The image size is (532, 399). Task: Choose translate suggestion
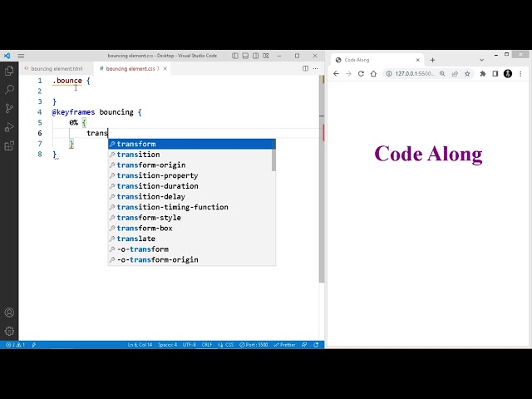[192, 239]
